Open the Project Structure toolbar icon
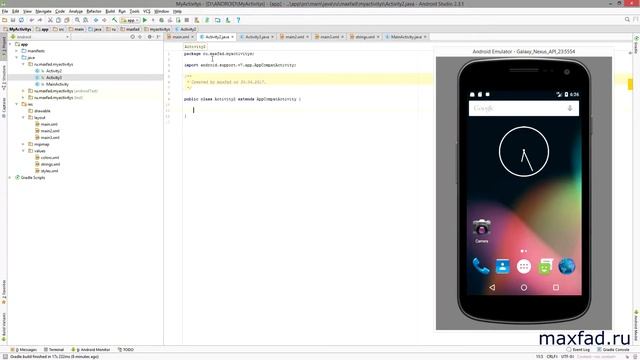Viewport: 640px width, 360px height. 218,20
